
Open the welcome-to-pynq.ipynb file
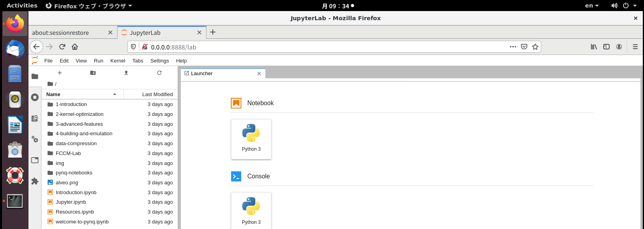82,222
